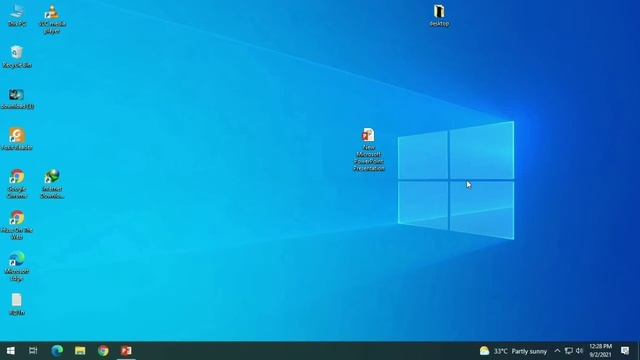The width and height of the screenshot is (640, 360).
Task: Launch Google Chrome from the taskbar
Action: [x=103, y=351]
